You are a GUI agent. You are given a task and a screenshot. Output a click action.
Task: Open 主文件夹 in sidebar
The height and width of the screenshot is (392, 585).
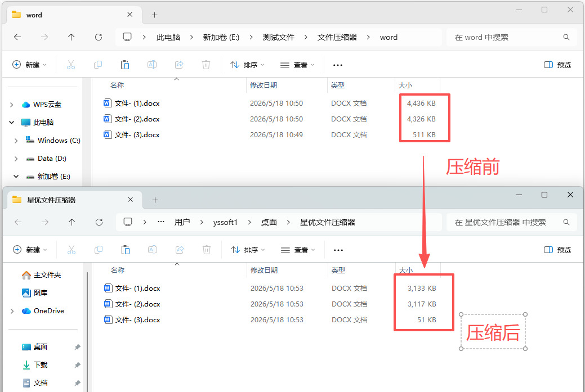click(x=42, y=275)
